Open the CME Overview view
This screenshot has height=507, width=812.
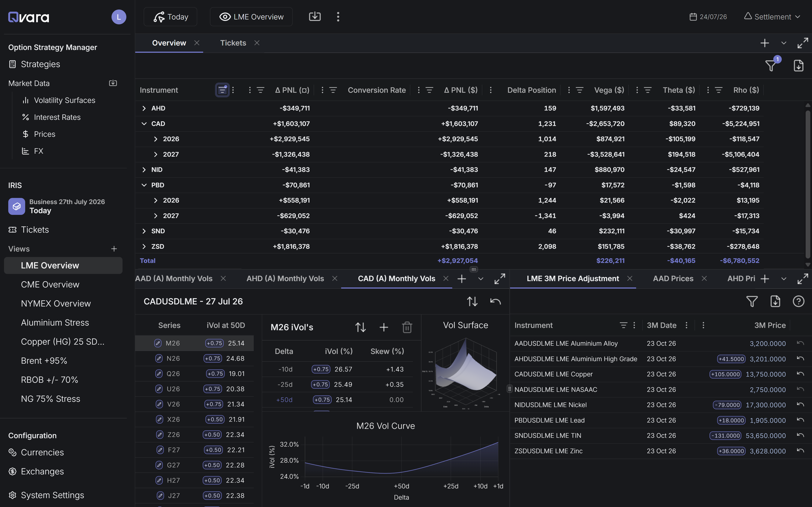click(50, 284)
